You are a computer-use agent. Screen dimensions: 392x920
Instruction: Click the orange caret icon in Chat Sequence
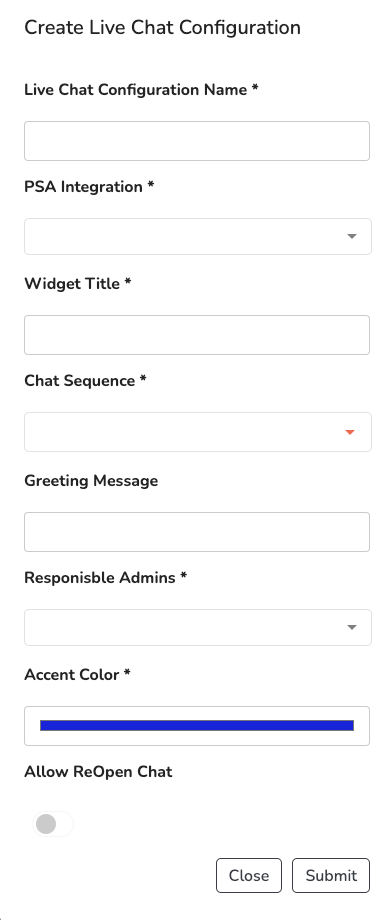point(350,432)
